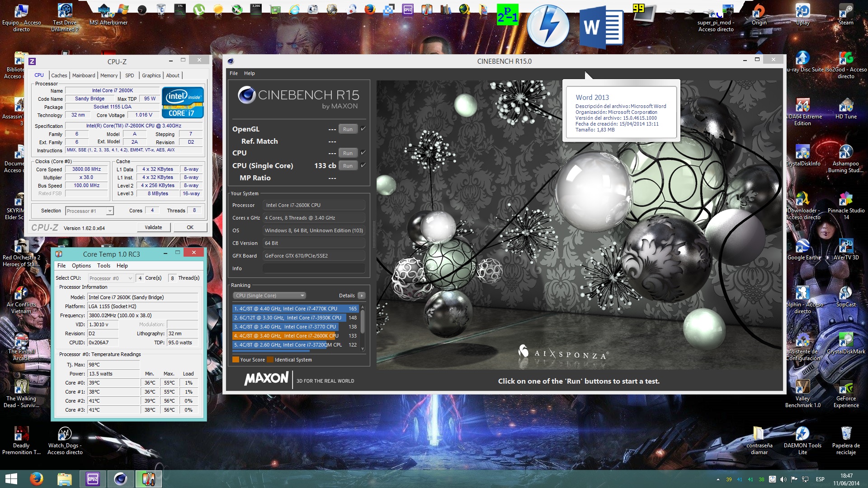Toggle the OpenGL test checkmark
The height and width of the screenshot is (488, 868).
click(363, 129)
